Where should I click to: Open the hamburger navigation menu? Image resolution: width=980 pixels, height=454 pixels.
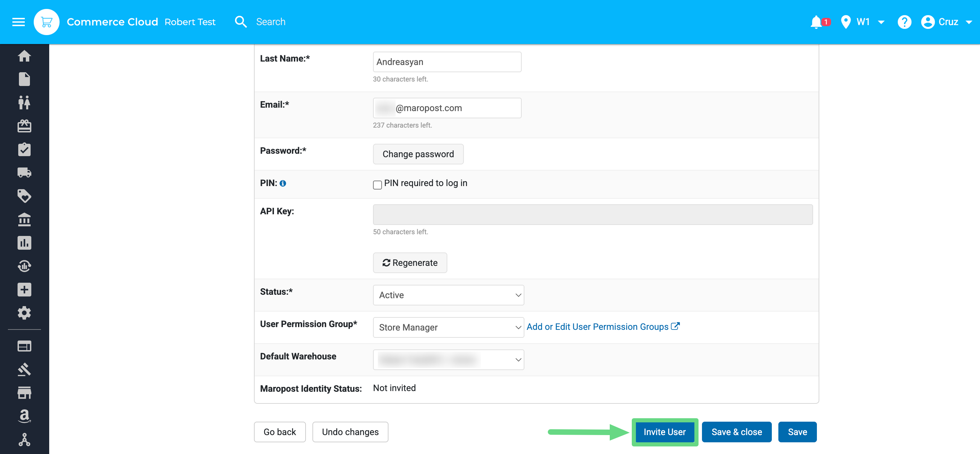(18, 22)
